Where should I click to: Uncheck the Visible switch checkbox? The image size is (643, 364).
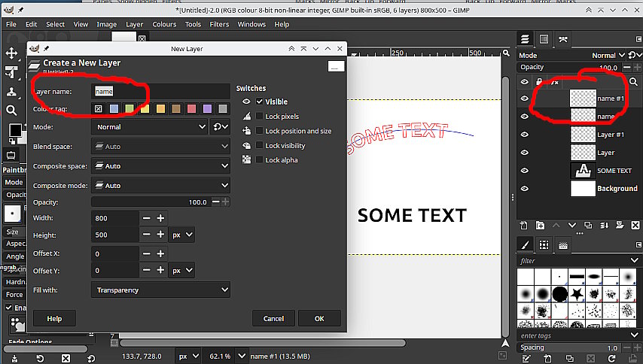pyautogui.click(x=260, y=102)
